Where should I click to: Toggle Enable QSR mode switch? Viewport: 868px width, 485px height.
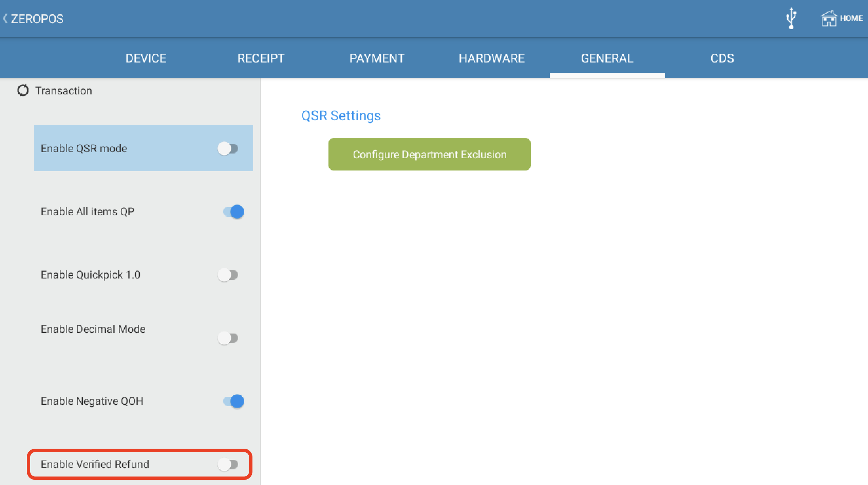click(228, 148)
